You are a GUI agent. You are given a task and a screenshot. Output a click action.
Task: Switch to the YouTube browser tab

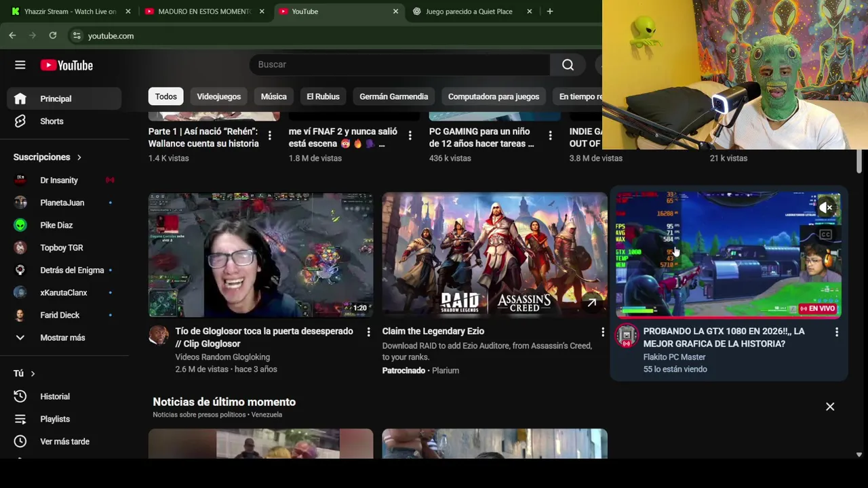click(x=338, y=12)
